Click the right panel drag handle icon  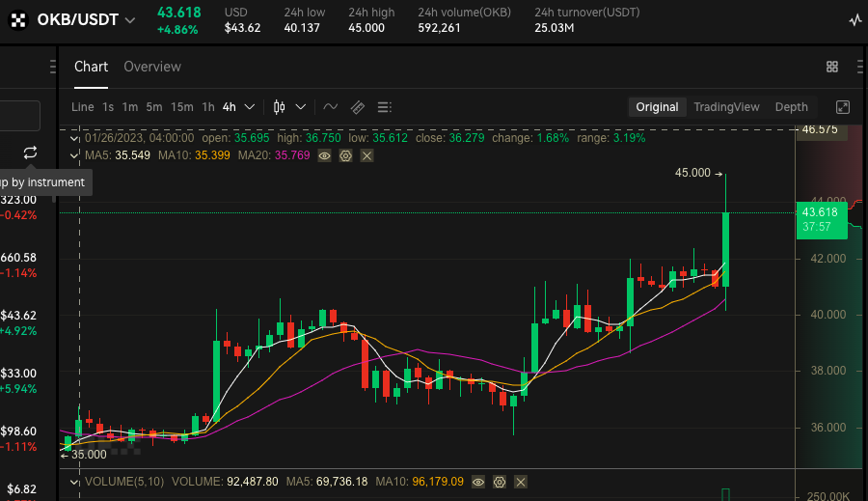(859, 67)
